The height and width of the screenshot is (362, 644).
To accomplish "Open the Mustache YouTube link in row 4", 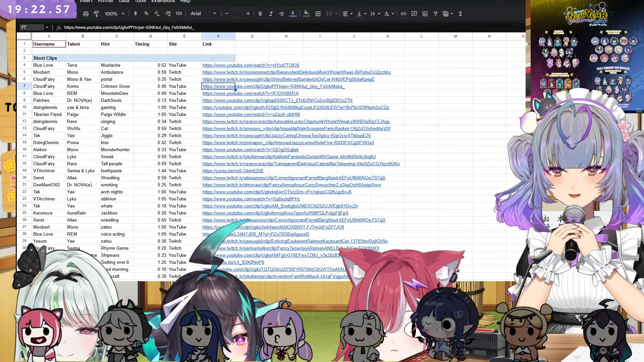I will click(x=251, y=65).
